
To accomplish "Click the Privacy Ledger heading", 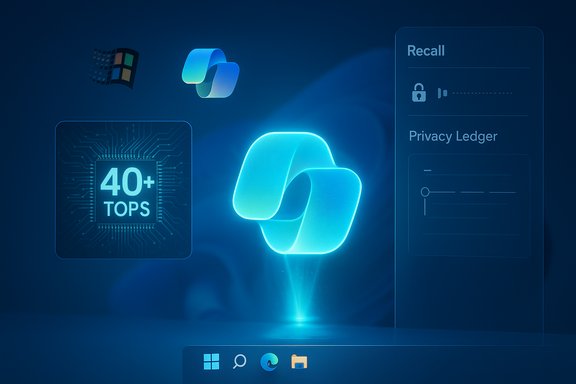I will [453, 136].
